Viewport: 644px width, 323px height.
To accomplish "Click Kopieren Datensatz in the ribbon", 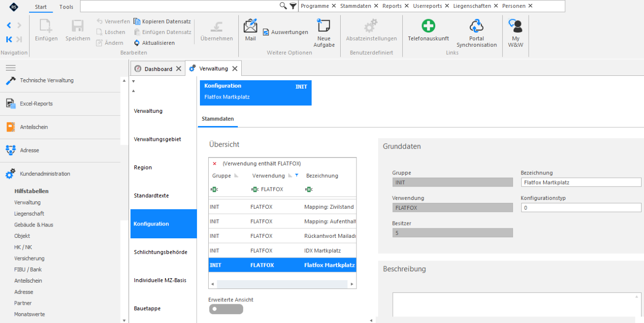I will click(162, 22).
